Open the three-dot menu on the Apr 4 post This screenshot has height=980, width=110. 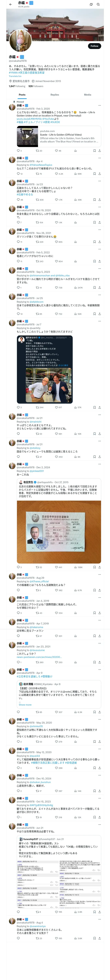pyautogui.click(x=99, y=158)
